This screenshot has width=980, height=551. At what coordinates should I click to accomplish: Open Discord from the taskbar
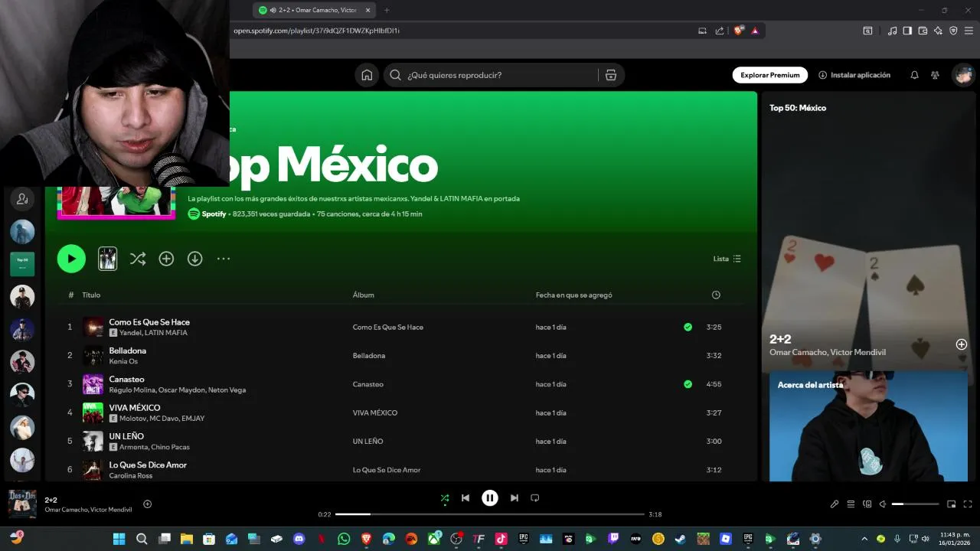pyautogui.click(x=299, y=539)
